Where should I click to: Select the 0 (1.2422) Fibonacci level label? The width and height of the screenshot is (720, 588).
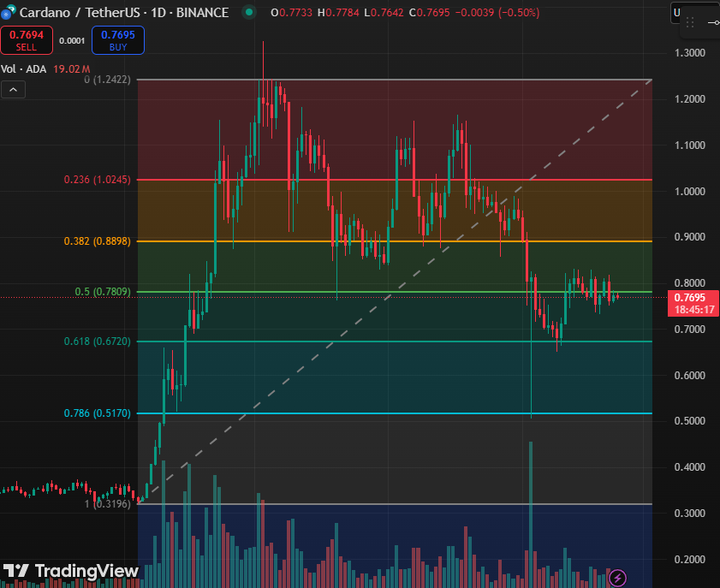tap(108, 80)
